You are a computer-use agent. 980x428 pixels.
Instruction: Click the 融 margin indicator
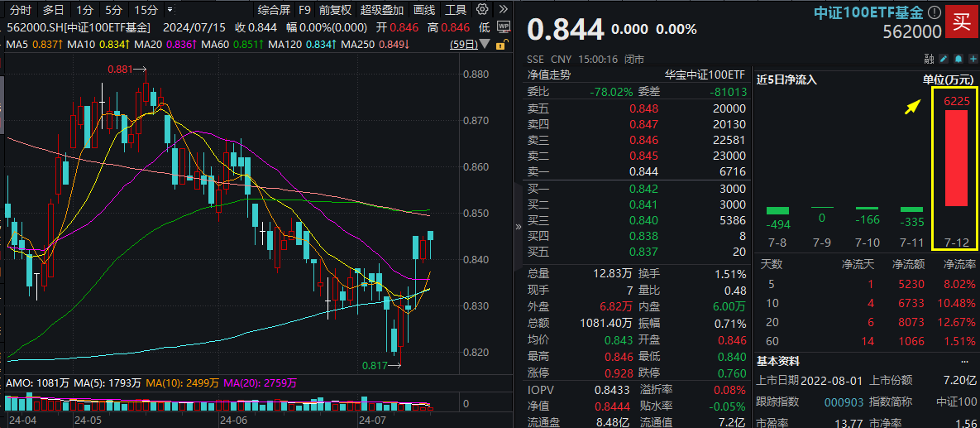point(930,59)
